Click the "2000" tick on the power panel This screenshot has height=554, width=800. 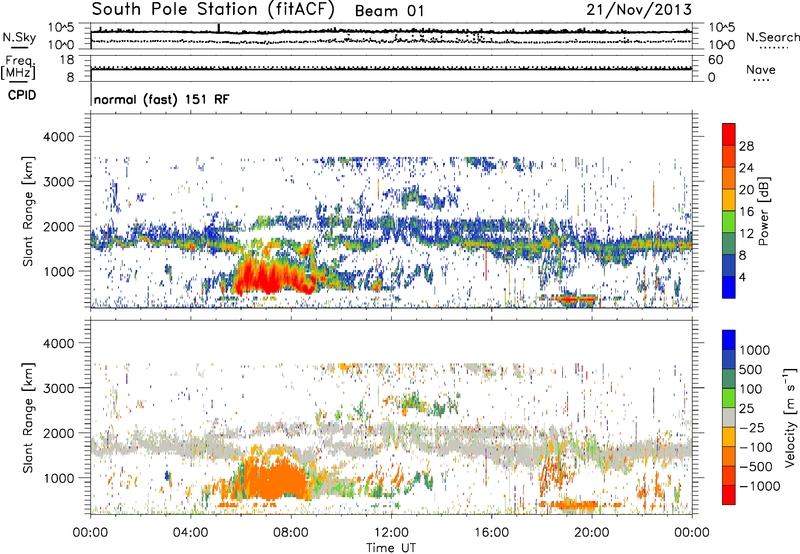(59, 226)
